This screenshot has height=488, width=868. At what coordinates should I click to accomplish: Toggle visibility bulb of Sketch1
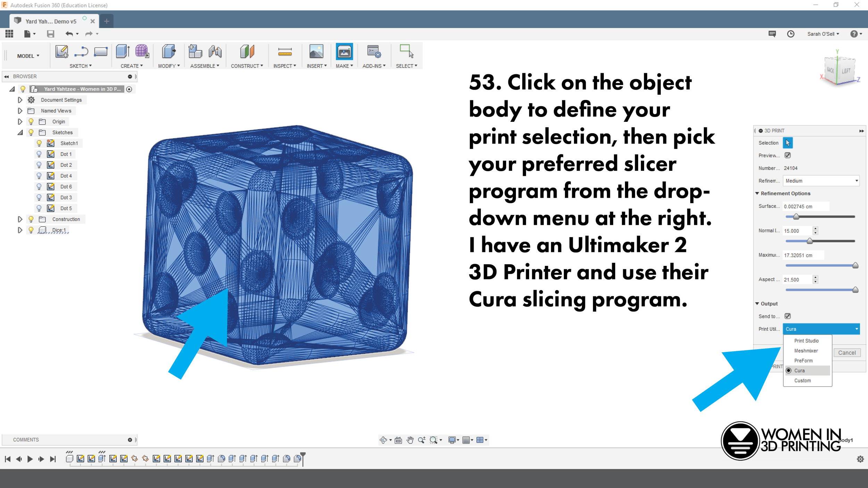click(39, 143)
